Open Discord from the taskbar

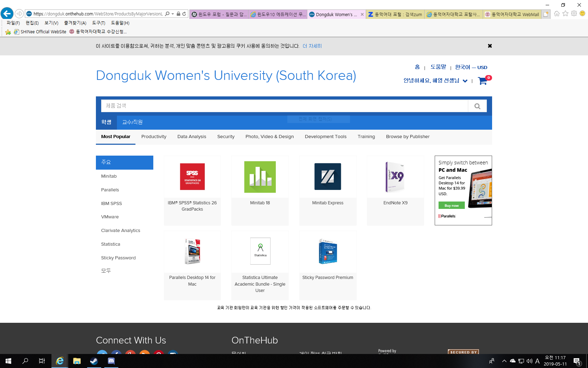pyautogui.click(x=111, y=361)
